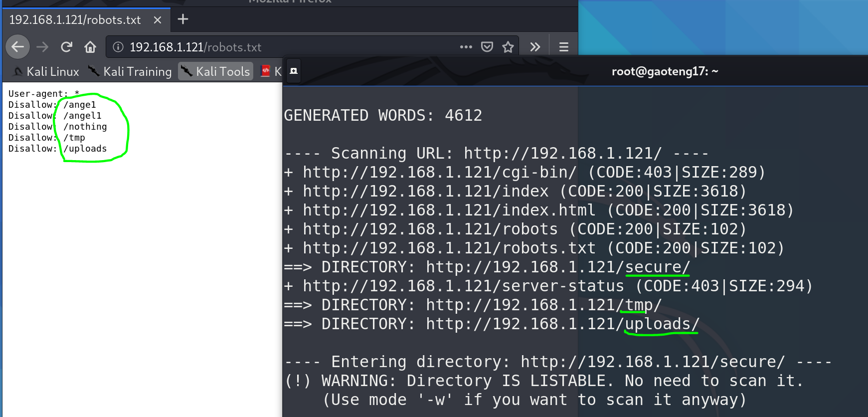Show site information for 192.168.1.121
The height and width of the screenshot is (417, 868).
[x=118, y=47]
